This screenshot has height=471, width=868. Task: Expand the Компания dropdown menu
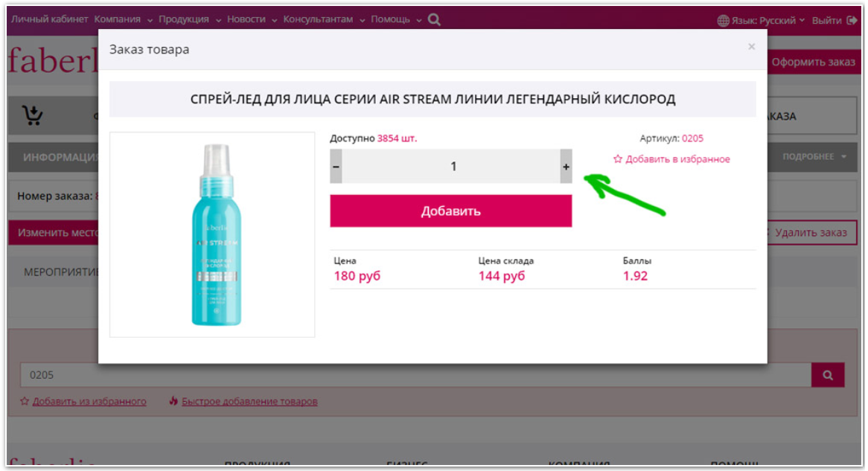pyautogui.click(x=123, y=19)
